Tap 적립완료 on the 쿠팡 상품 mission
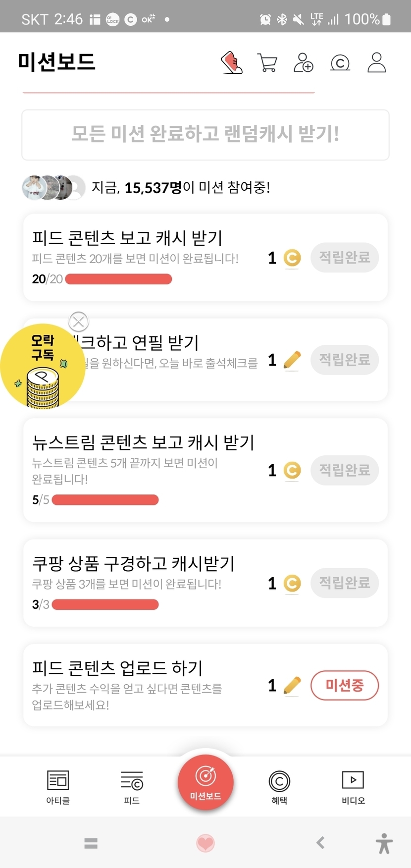Screen dimensions: 411x868 344,583
